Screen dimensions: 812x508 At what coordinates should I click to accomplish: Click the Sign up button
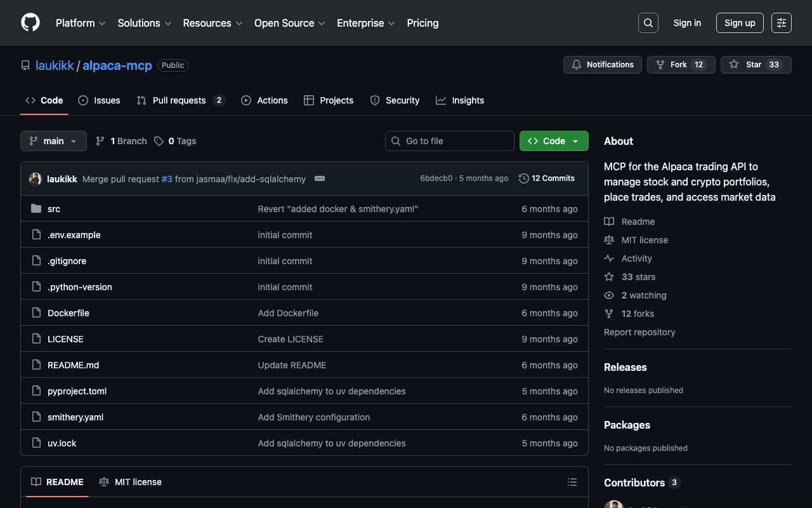(739, 23)
